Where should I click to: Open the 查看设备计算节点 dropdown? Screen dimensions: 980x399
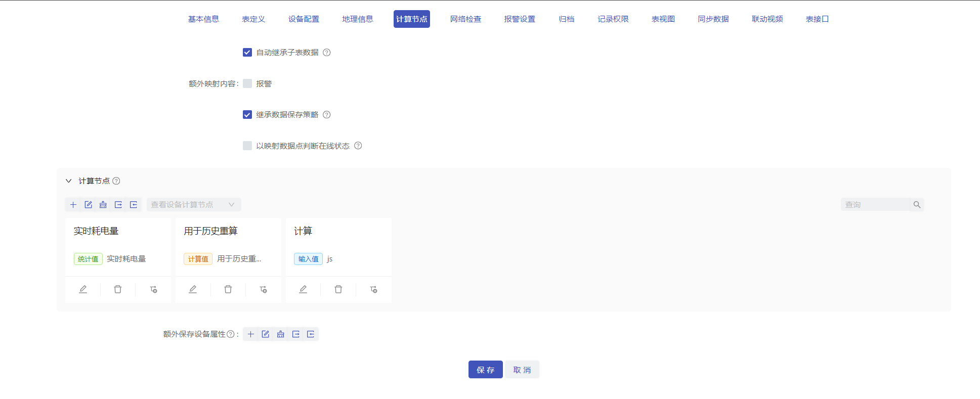[194, 205]
